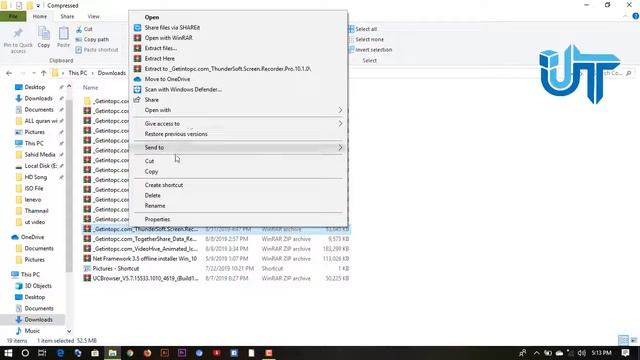The image size is (640, 360).
Task: Click the Copy ribbon icon
Action: (44, 33)
